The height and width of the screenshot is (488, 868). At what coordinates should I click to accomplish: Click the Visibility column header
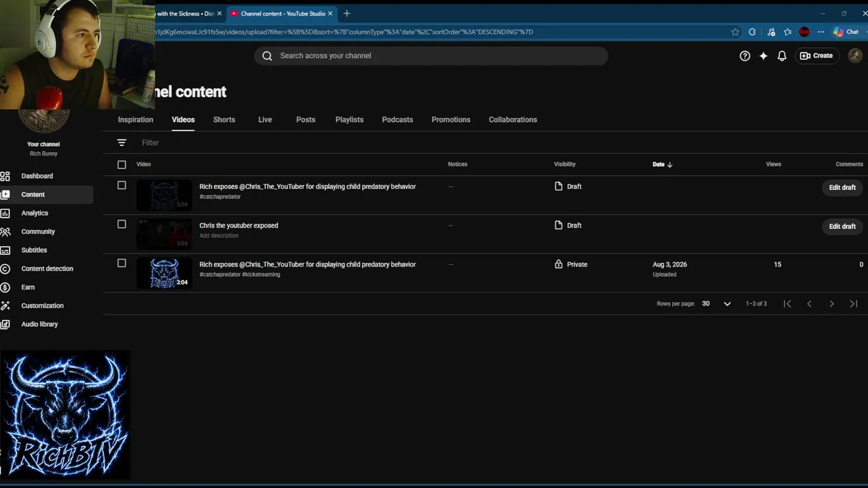click(x=565, y=164)
